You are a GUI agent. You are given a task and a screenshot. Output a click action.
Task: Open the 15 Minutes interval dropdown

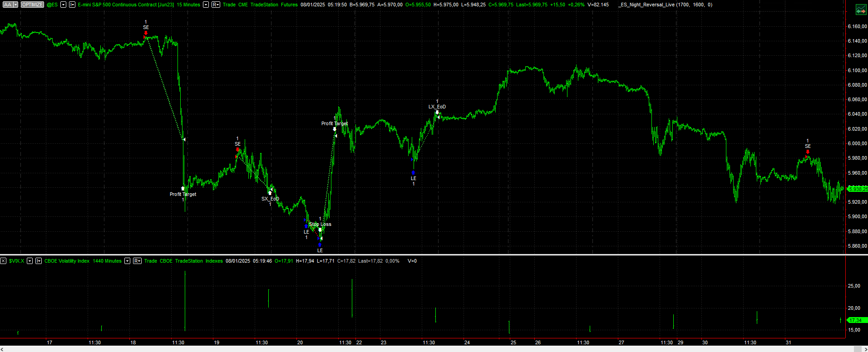[206, 5]
